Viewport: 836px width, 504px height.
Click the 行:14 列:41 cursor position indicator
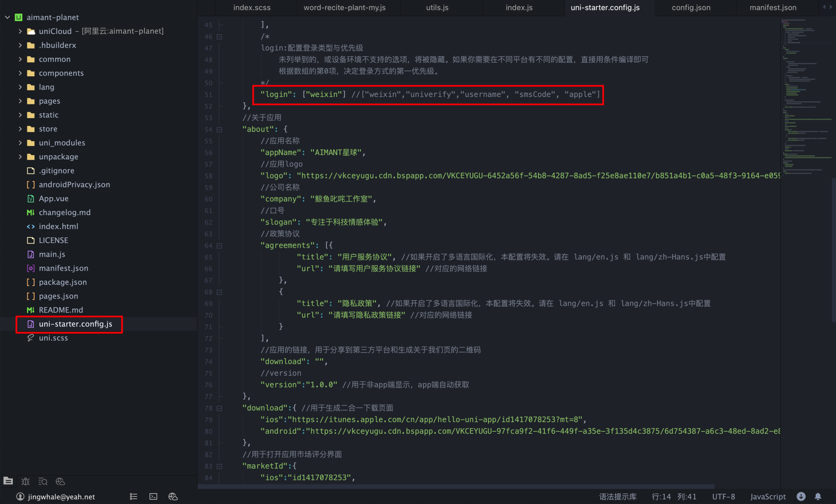[x=674, y=496]
